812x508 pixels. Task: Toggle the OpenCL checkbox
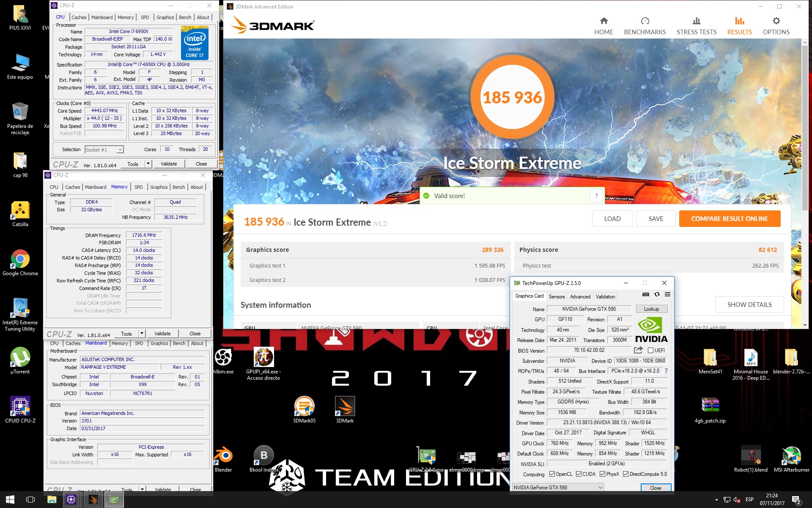(551, 474)
